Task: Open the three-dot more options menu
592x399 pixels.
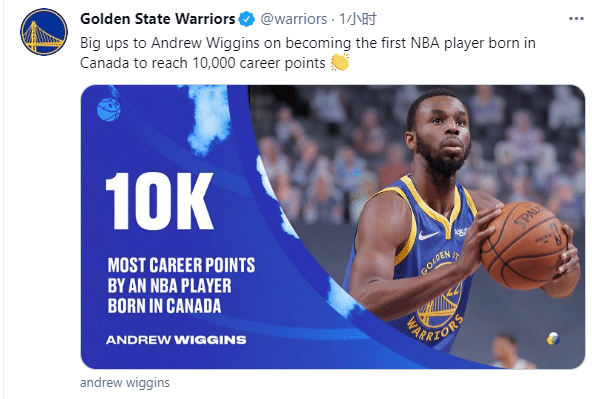Action: click(576, 18)
